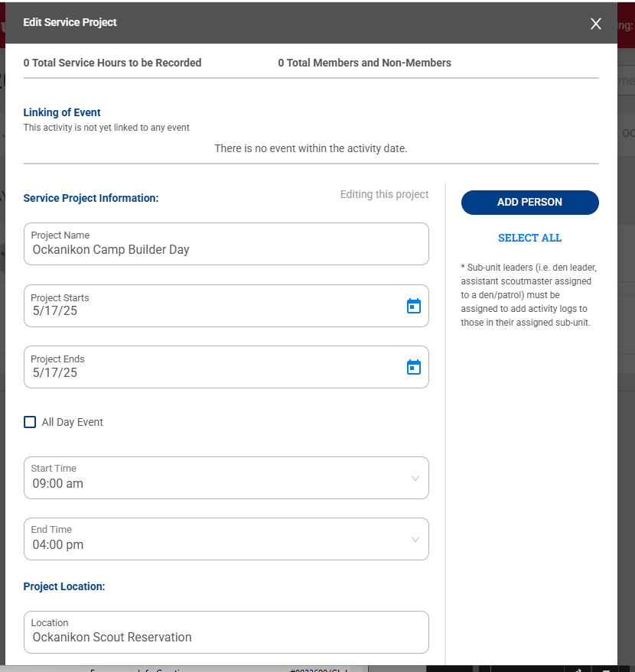This screenshot has height=672, width=635.
Task: Enable the All Day Event checkbox
Action: point(30,422)
